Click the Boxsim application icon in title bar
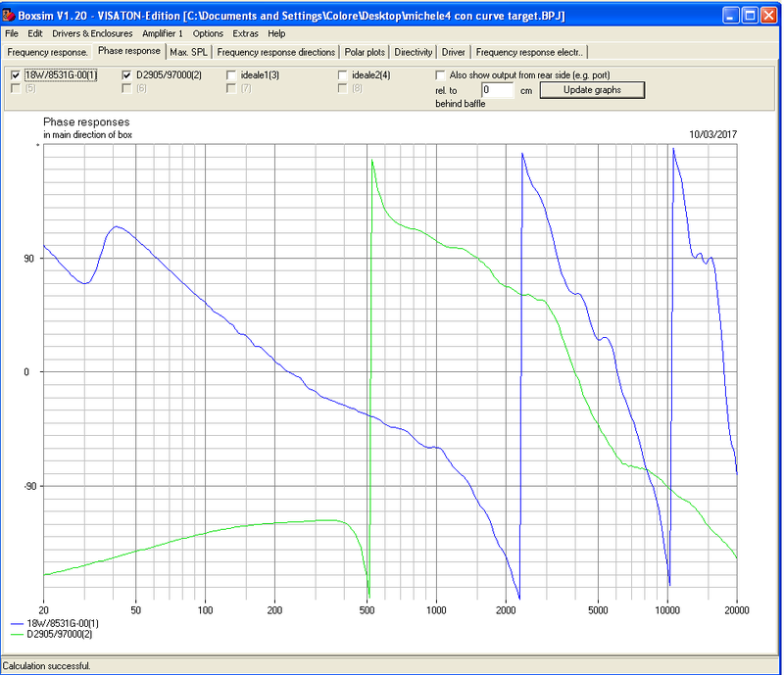This screenshot has width=784, height=675. tap(9, 16)
